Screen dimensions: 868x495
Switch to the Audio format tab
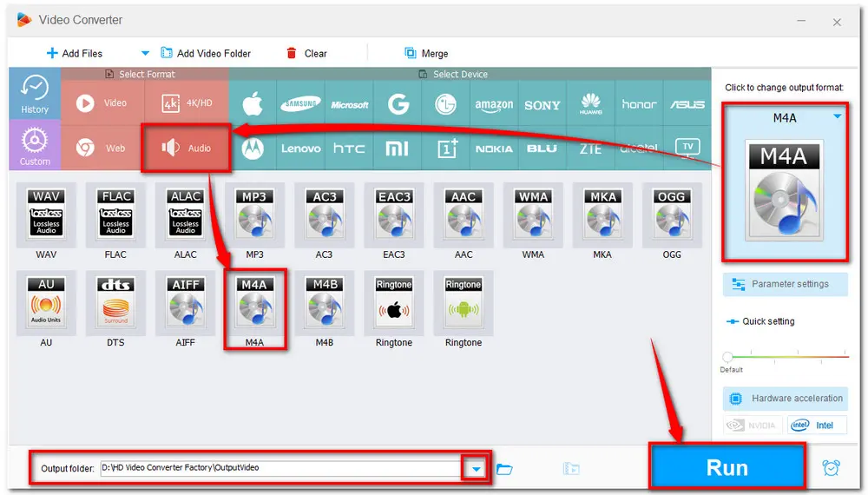186,148
